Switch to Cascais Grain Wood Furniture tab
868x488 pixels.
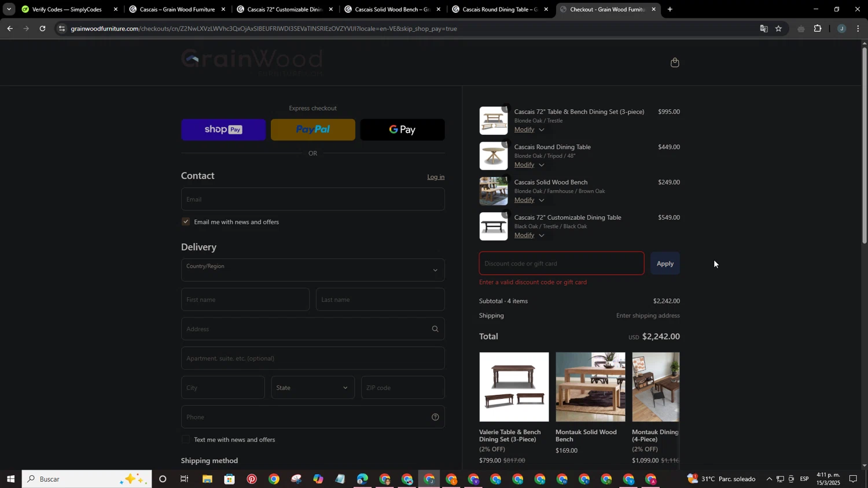[x=176, y=9]
